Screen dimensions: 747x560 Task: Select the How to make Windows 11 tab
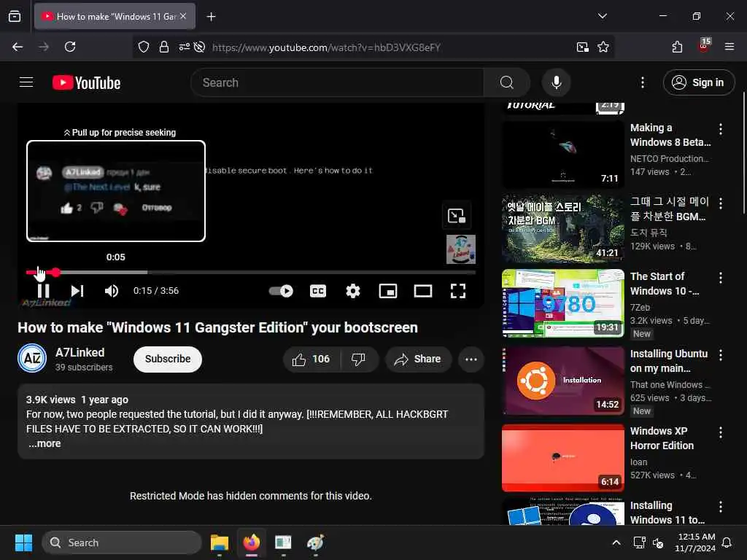point(115,17)
